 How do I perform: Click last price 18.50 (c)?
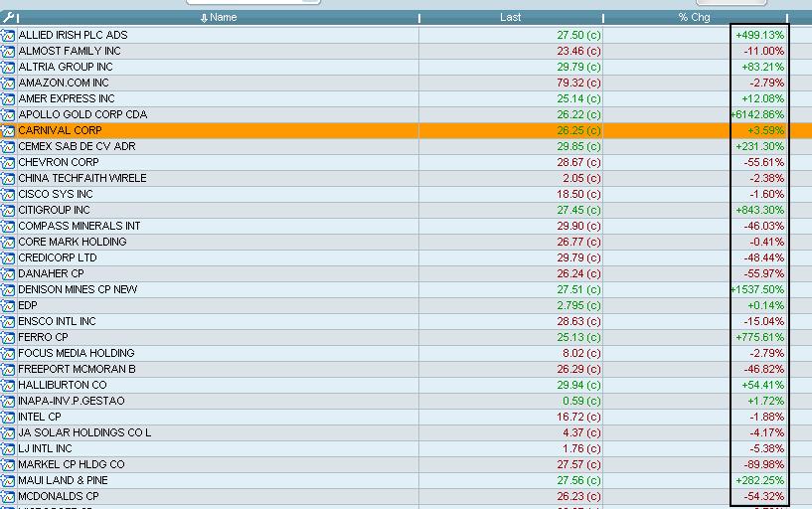(579, 194)
